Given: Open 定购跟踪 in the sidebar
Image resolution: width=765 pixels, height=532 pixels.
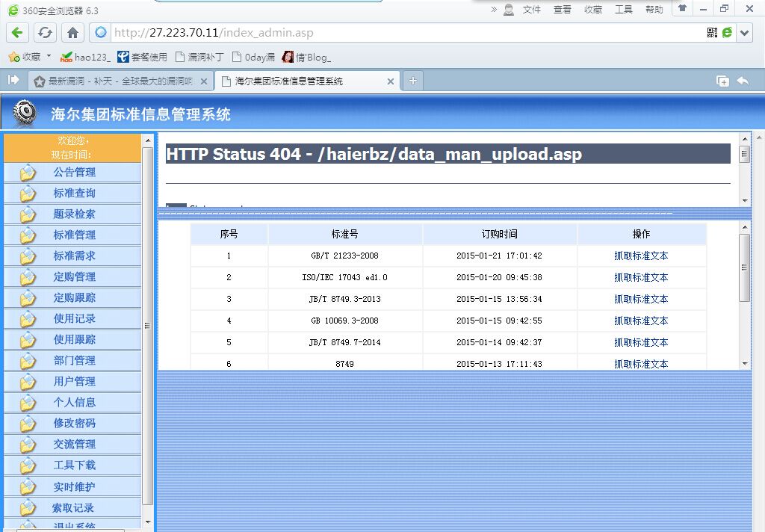Looking at the screenshot, I should 74,297.
